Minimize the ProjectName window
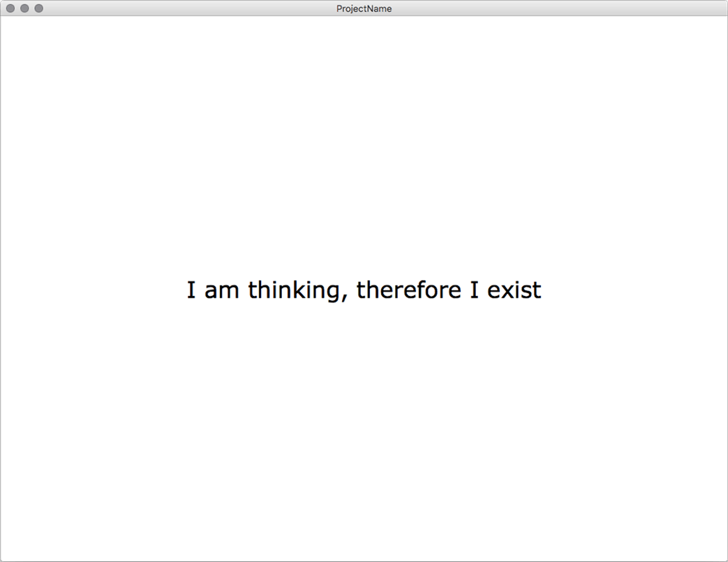The width and height of the screenshot is (728, 562). [24, 8]
